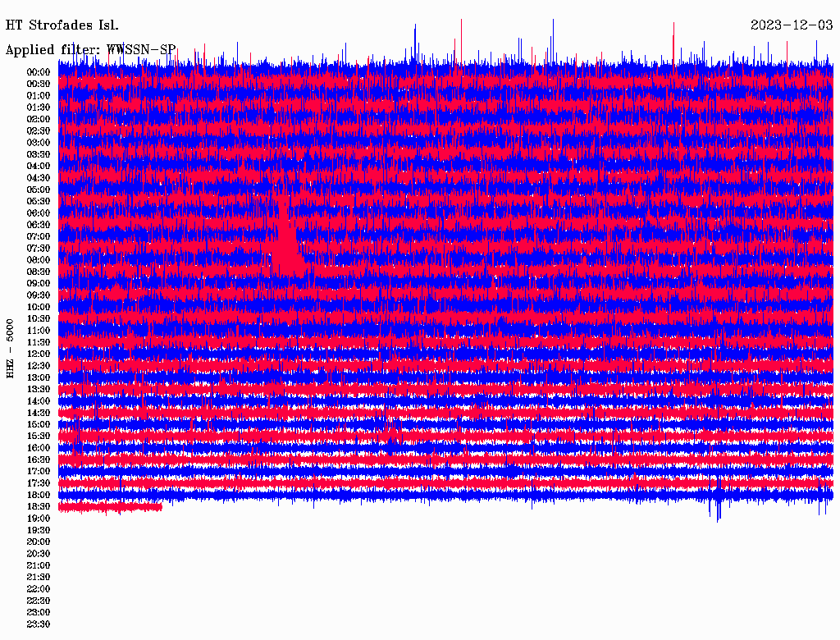Viewport: 840px width, 640px height.
Task: Select the 09:00 time label
Action: click(39, 284)
